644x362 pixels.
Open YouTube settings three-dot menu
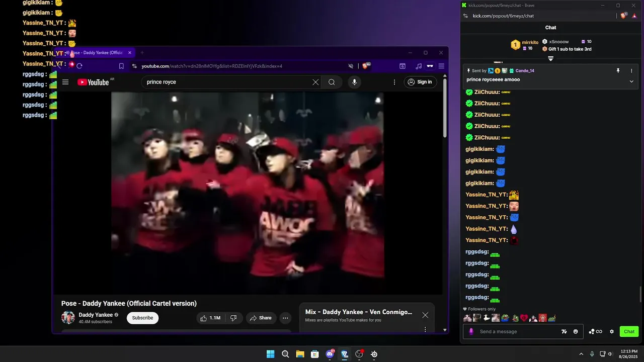pyautogui.click(x=394, y=82)
